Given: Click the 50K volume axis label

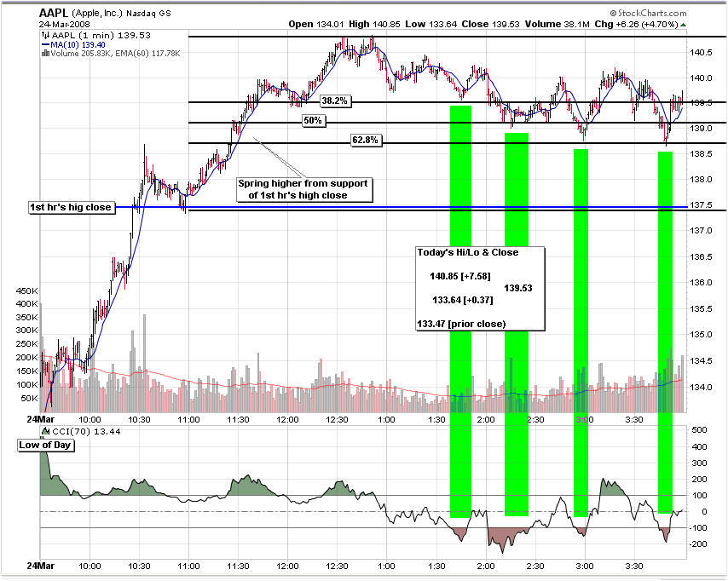Looking at the screenshot, I should coord(30,399).
